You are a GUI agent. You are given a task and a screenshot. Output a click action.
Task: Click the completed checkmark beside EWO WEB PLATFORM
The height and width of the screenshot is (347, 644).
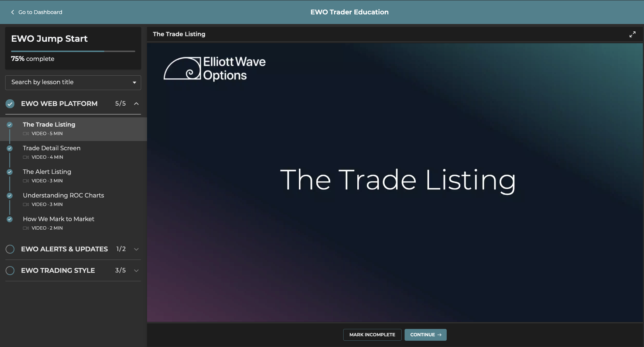[x=10, y=104]
